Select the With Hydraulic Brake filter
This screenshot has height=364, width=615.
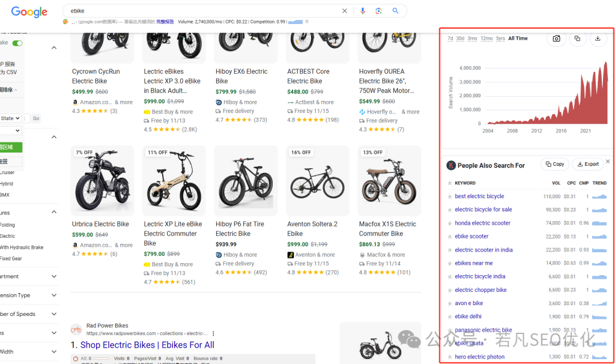coord(22,247)
